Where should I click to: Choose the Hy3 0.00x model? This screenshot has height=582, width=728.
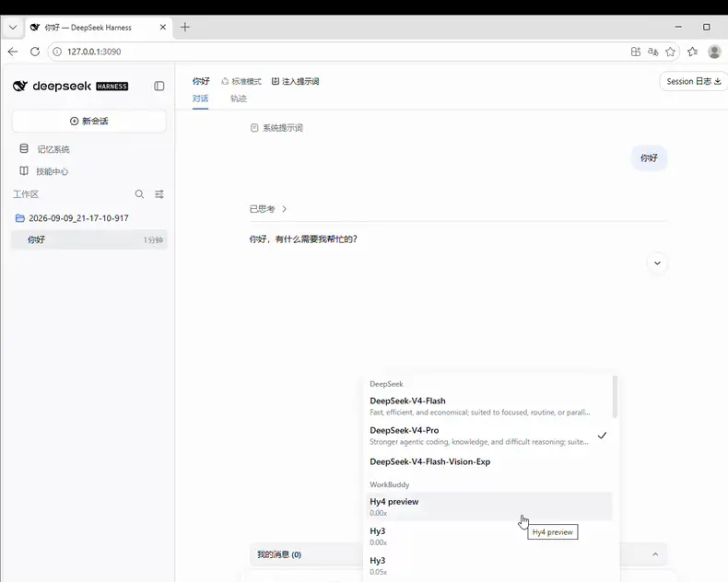488,536
